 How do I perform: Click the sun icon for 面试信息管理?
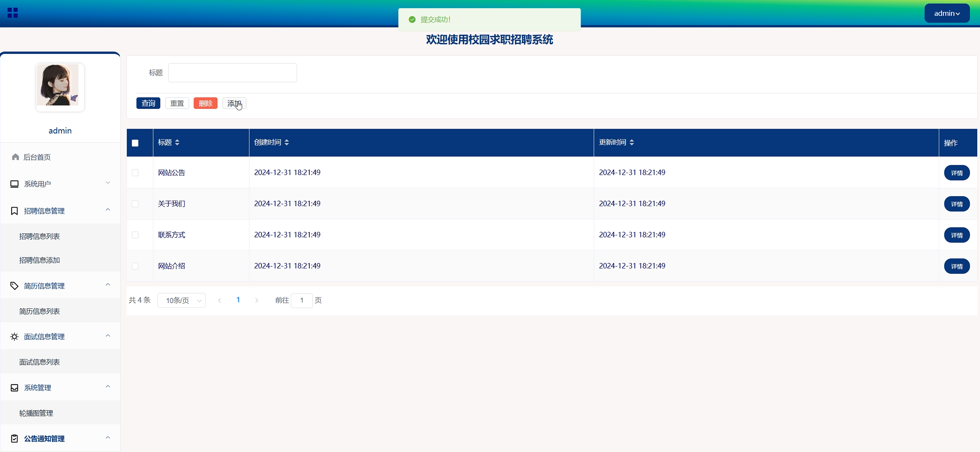pyautogui.click(x=14, y=337)
